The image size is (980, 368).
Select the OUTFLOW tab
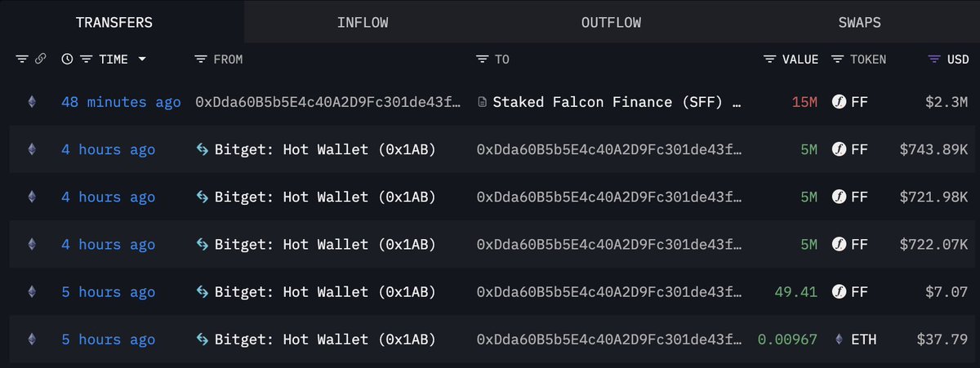[611, 22]
